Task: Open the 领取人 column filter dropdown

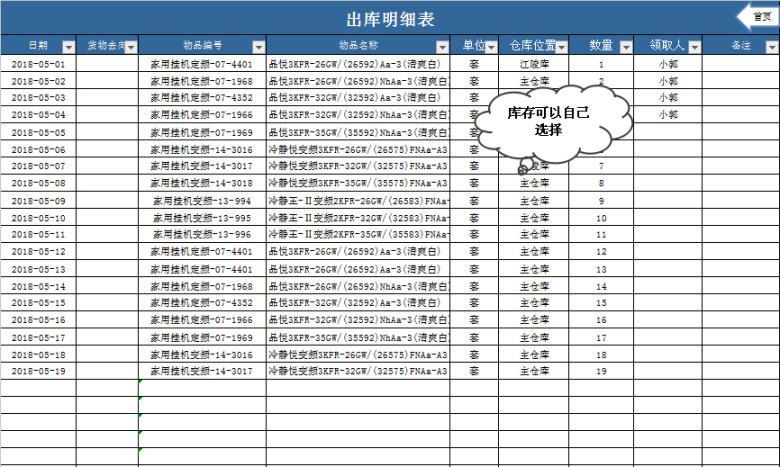Action: click(x=694, y=47)
